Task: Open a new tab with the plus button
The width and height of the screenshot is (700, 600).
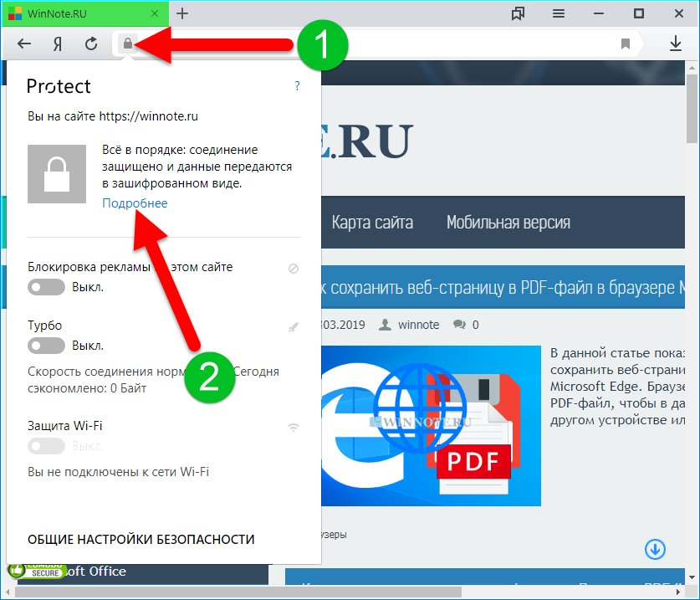Action: click(x=182, y=13)
